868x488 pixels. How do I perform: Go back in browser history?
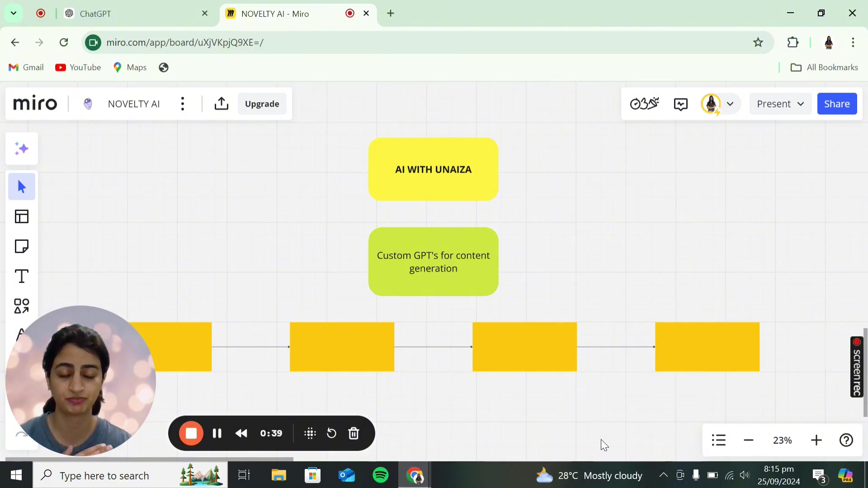point(15,42)
